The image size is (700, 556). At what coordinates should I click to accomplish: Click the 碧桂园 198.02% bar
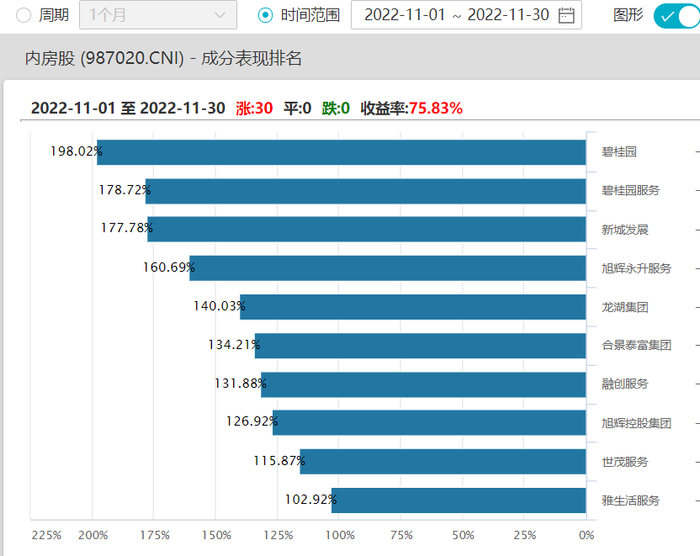341,152
